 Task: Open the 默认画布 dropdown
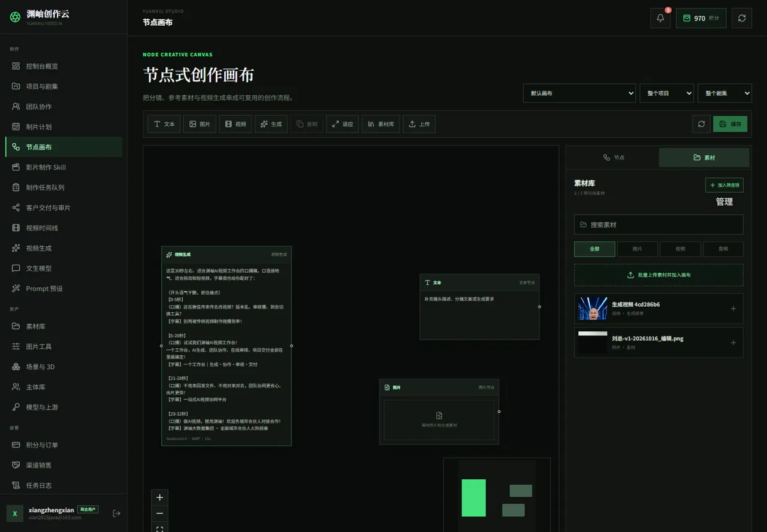click(579, 93)
